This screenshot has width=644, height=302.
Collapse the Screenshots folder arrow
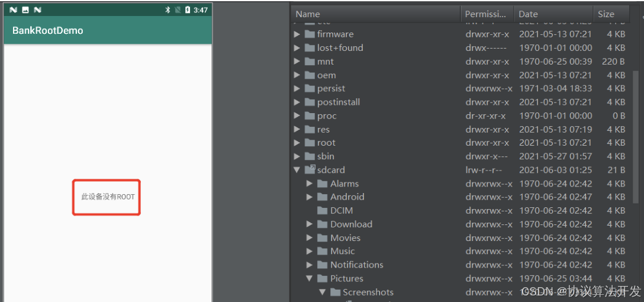(x=323, y=292)
